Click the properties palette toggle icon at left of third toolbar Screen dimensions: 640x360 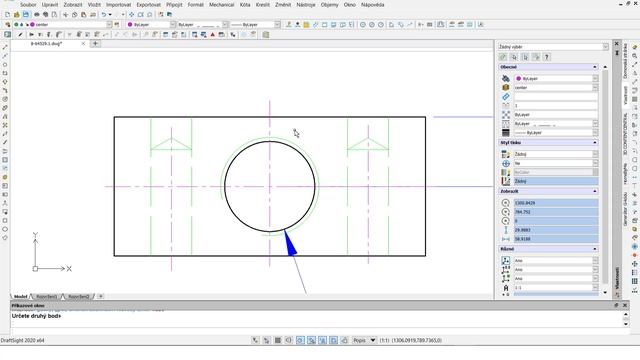(x=7, y=35)
